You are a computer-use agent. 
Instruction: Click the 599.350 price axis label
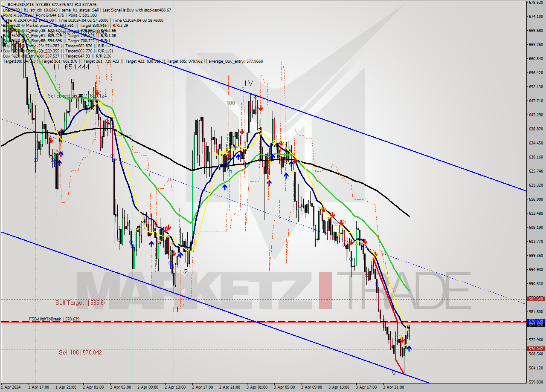[x=536, y=256]
